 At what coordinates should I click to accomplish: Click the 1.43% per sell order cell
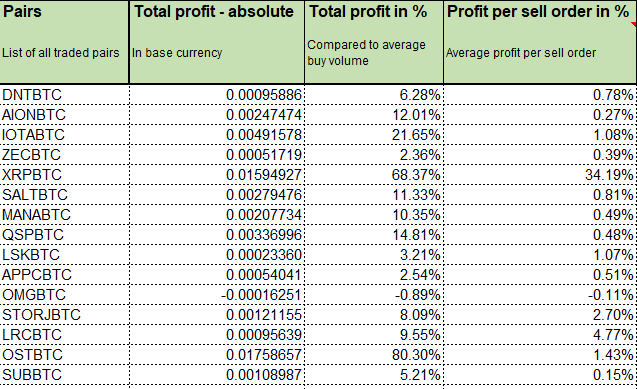[540, 354]
